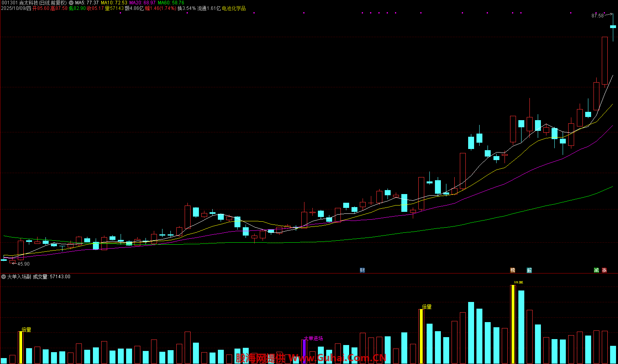618x364 pixels.
Task: Click the purple 大单进场 volume bar
Action: (x=304, y=351)
